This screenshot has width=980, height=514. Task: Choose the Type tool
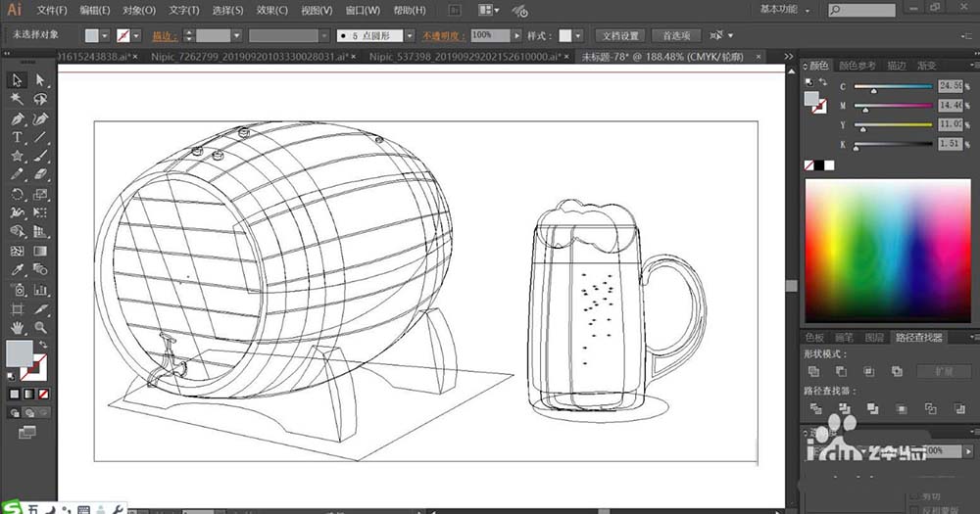click(17, 137)
